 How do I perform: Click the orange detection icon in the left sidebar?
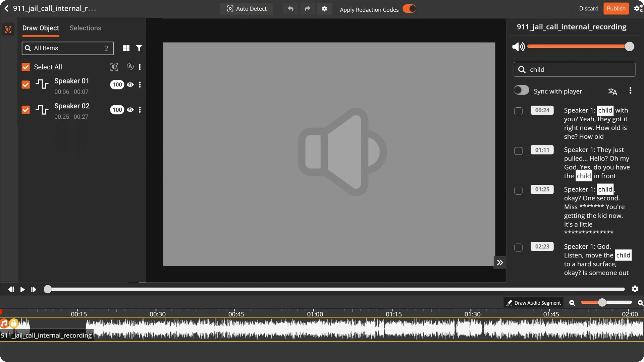(8, 29)
